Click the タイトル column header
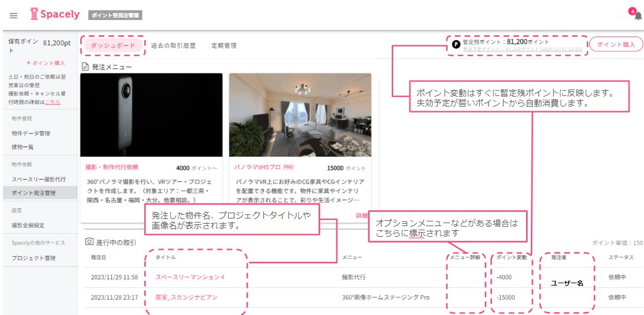Screen dimensions: 644x315 click(x=166, y=257)
